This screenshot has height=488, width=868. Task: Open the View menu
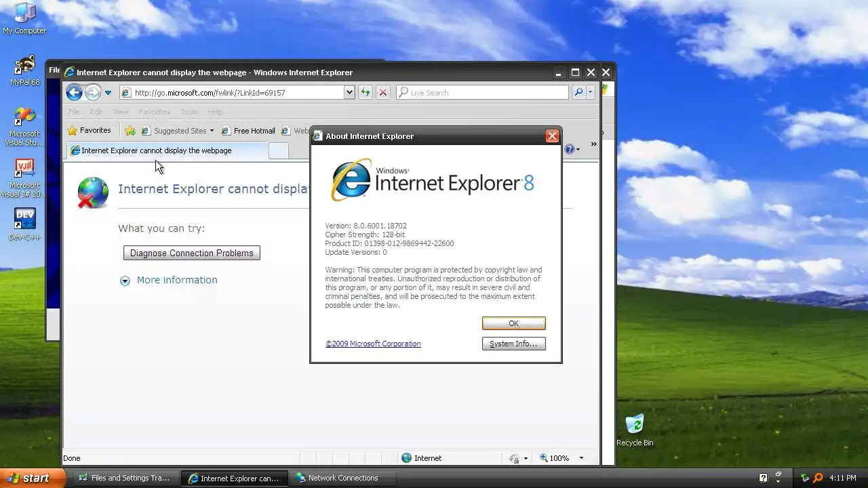[x=121, y=112]
